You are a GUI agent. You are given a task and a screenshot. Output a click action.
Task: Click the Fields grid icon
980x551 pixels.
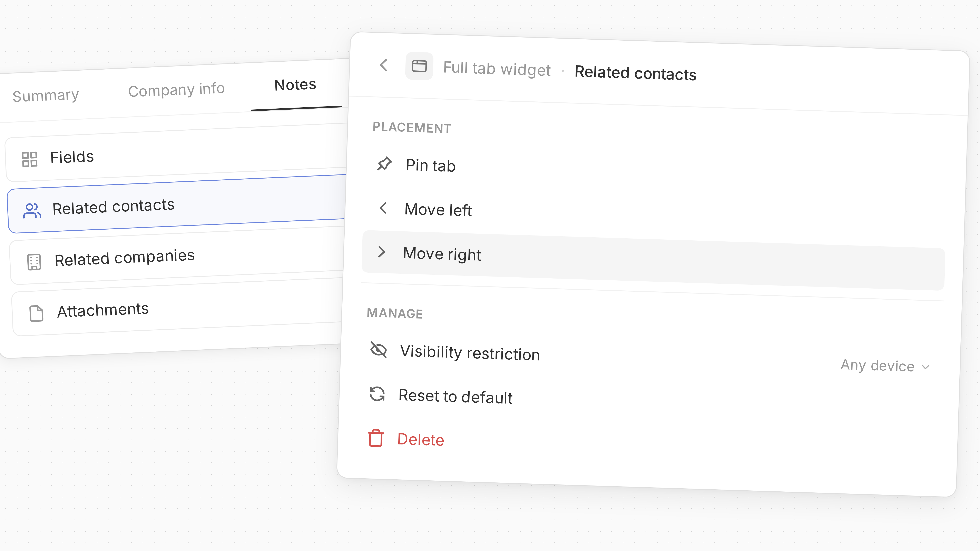pyautogui.click(x=30, y=160)
